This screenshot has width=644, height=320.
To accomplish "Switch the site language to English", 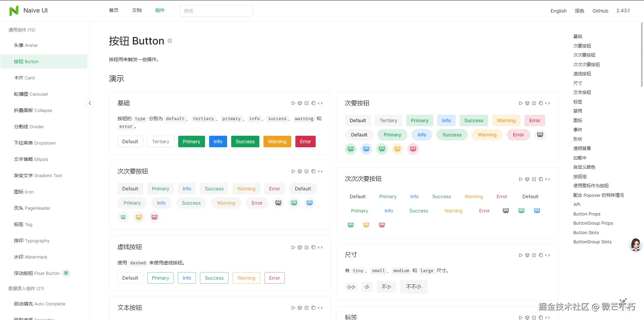I will pyautogui.click(x=558, y=11).
